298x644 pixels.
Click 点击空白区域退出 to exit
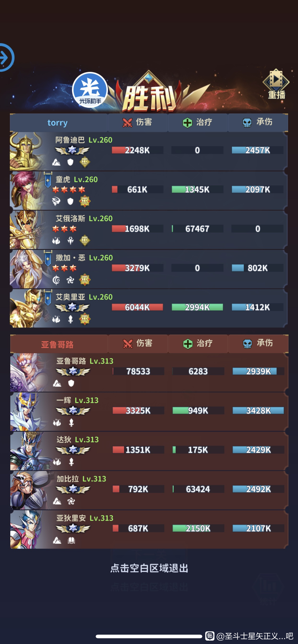pos(149,568)
